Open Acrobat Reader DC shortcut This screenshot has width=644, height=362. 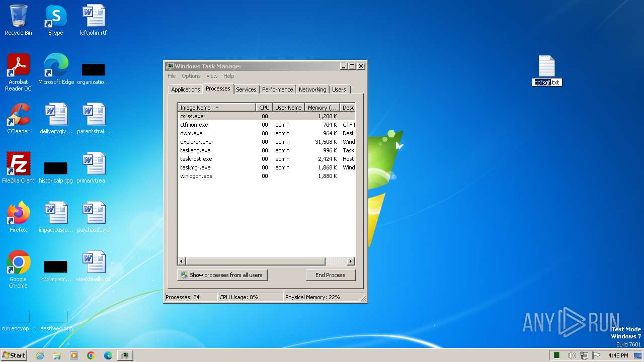(x=18, y=72)
